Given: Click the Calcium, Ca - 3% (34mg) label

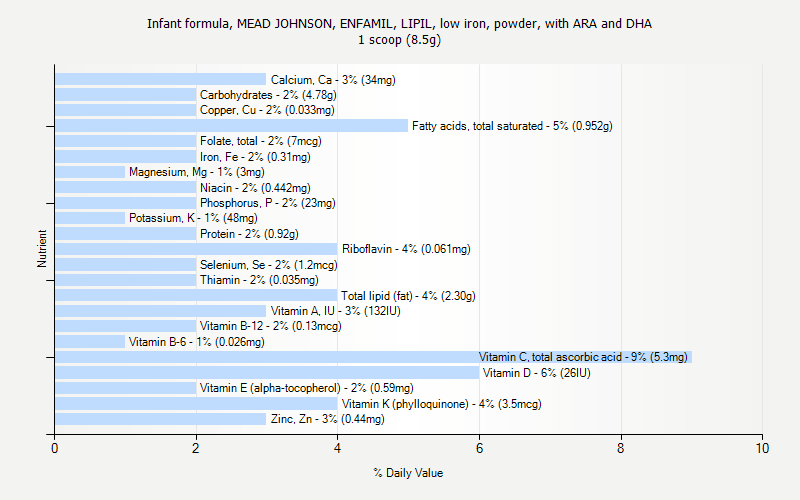Looking at the screenshot, I should coord(333,80).
